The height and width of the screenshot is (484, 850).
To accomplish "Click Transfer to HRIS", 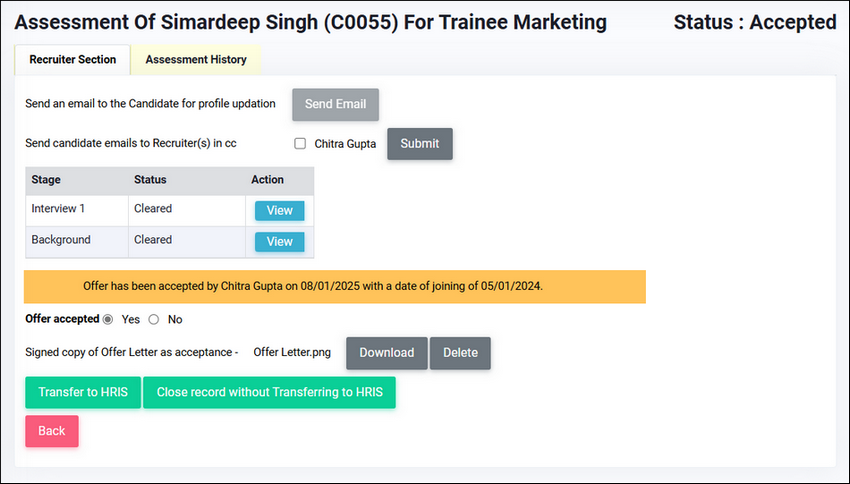I will (x=83, y=392).
